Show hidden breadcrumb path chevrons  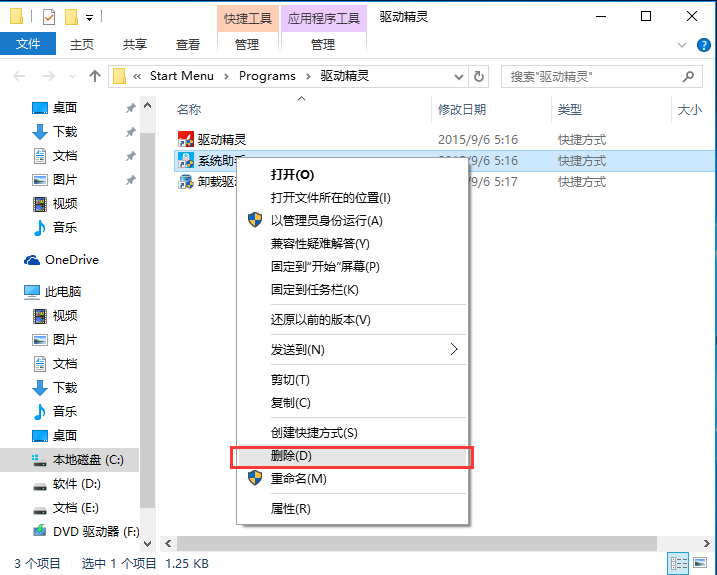point(137,76)
